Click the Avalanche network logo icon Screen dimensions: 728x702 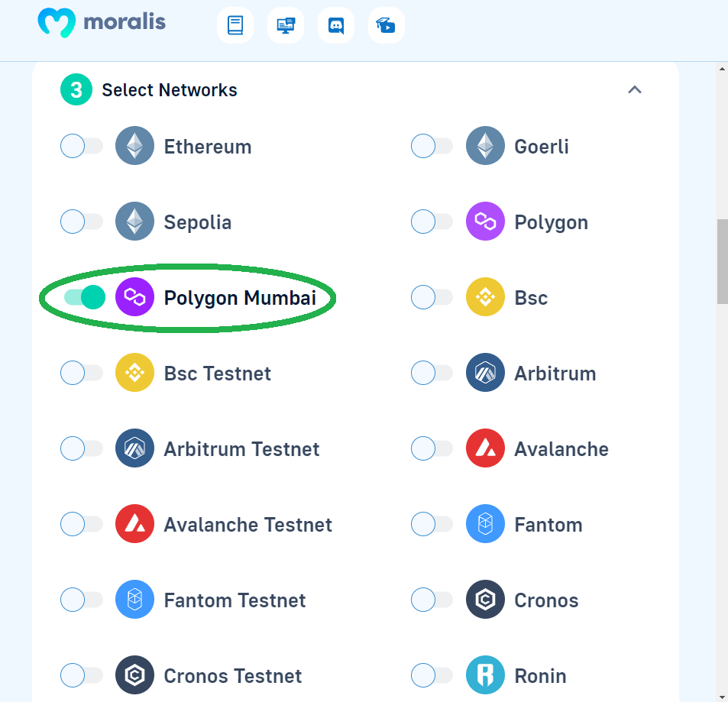pyautogui.click(x=485, y=448)
